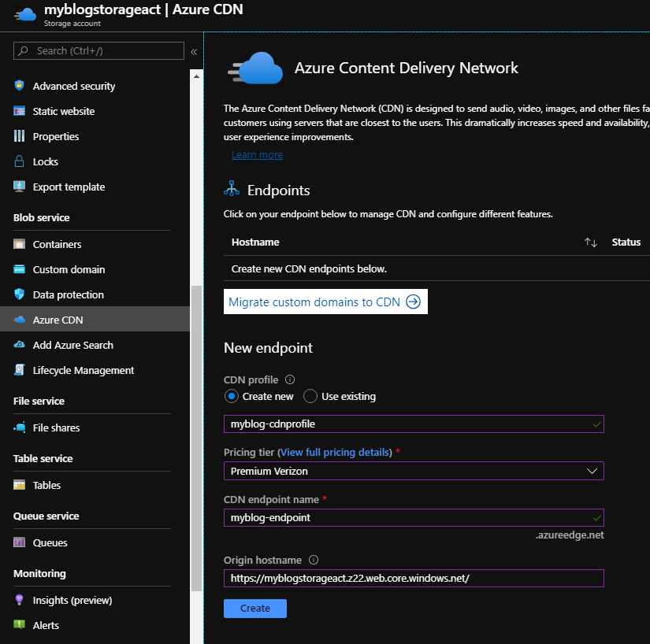
Task: Click the CDN endpoint name field
Action: [414, 518]
